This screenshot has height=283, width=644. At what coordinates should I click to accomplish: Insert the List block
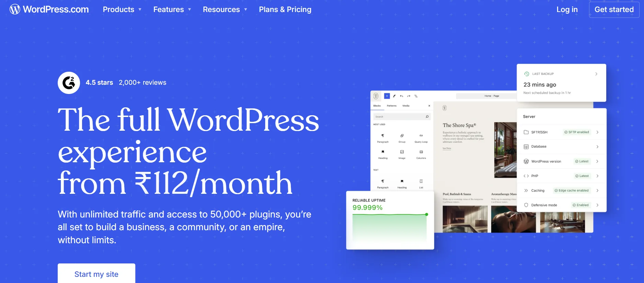pos(421,184)
